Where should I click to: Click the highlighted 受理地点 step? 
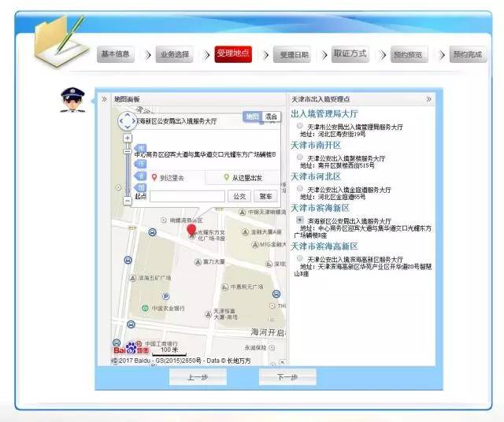233,54
